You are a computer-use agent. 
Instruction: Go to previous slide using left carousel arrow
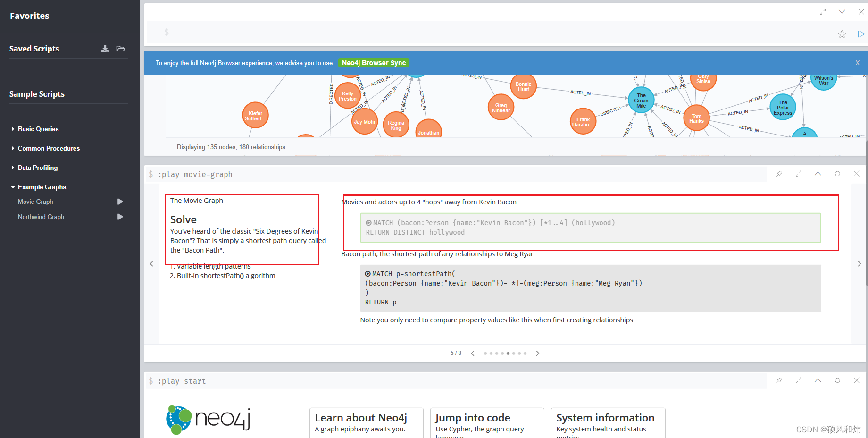pyautogui.click(x=151, y=264)
